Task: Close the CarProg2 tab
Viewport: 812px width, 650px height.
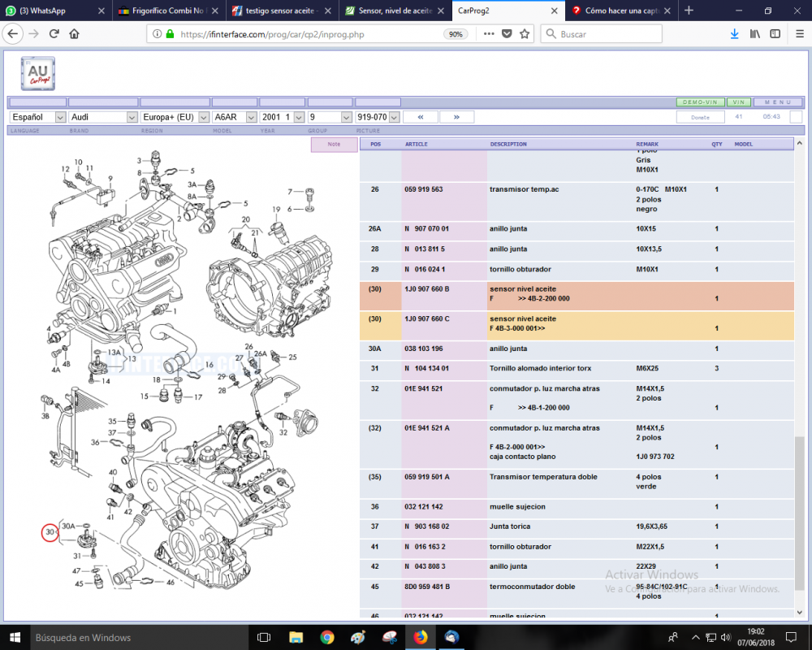Action: pyautogui.click(x=554, y=11)
